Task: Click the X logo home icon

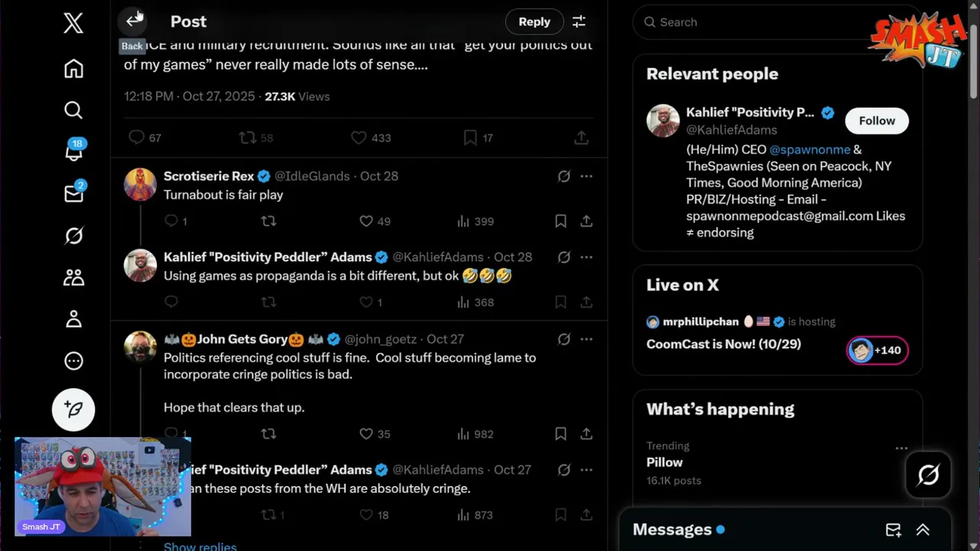Action: pos(73,23)
